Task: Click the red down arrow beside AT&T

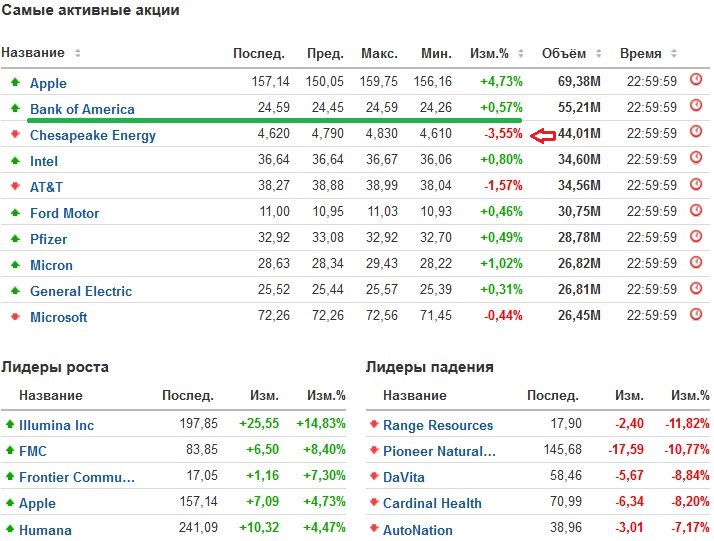Action: (15, 186)
